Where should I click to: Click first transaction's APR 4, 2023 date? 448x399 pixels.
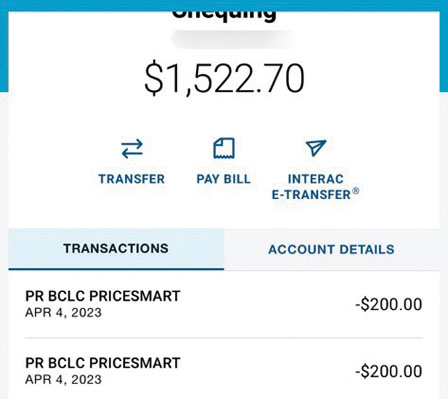point(63,313)
